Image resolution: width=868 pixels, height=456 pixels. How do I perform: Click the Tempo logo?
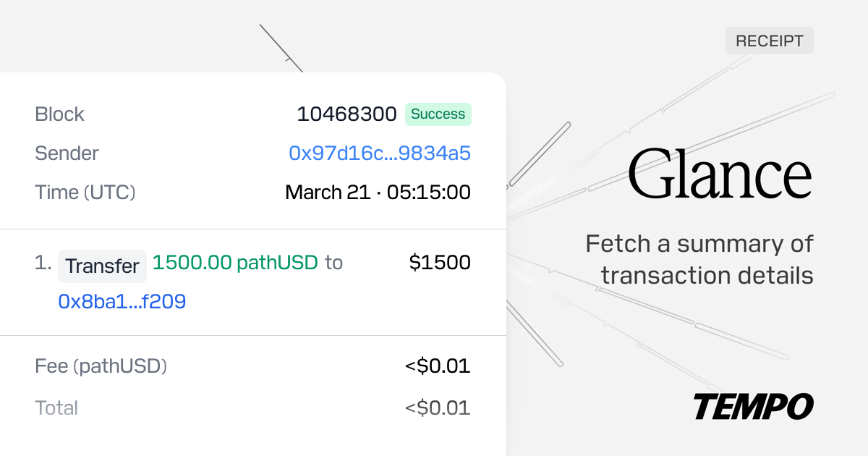[x=753, y=407]
